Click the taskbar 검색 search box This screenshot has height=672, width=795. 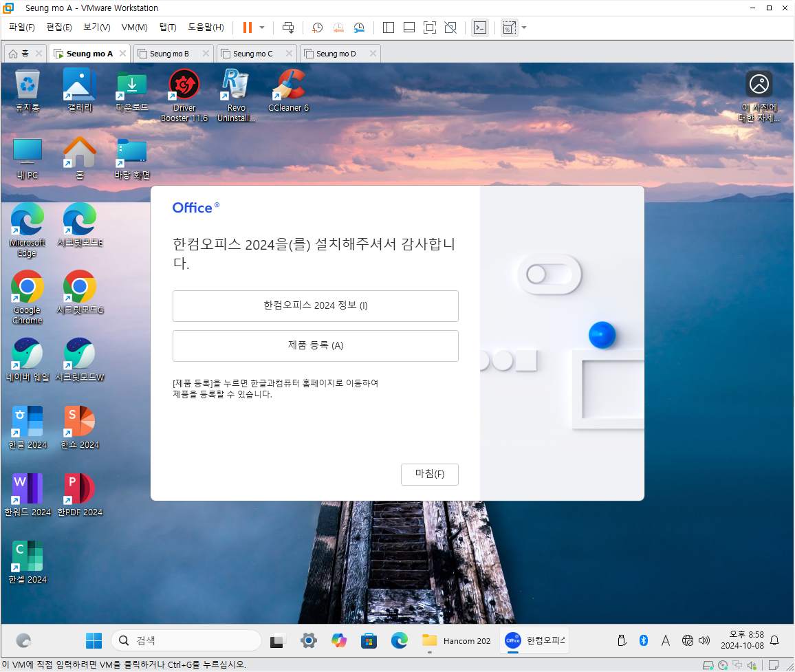tap(186, 640)
